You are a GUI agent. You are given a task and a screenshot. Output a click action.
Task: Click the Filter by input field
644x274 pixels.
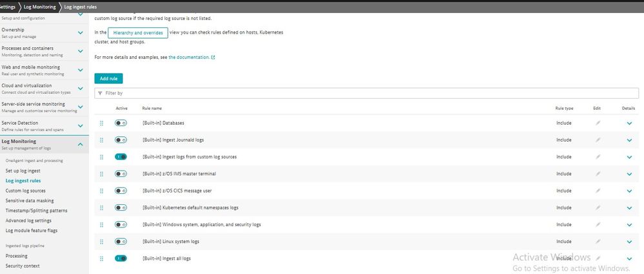[368, 94]
